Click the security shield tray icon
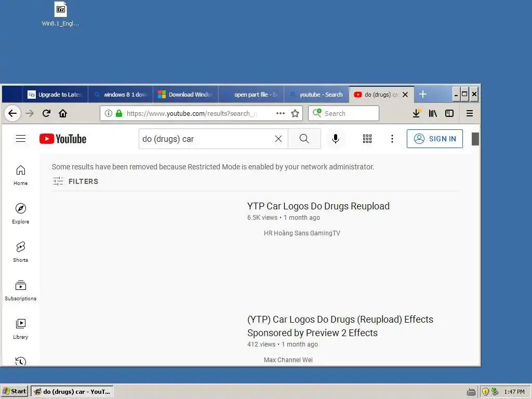The height and width of the screenshot is (399, 532). point(485,392)
